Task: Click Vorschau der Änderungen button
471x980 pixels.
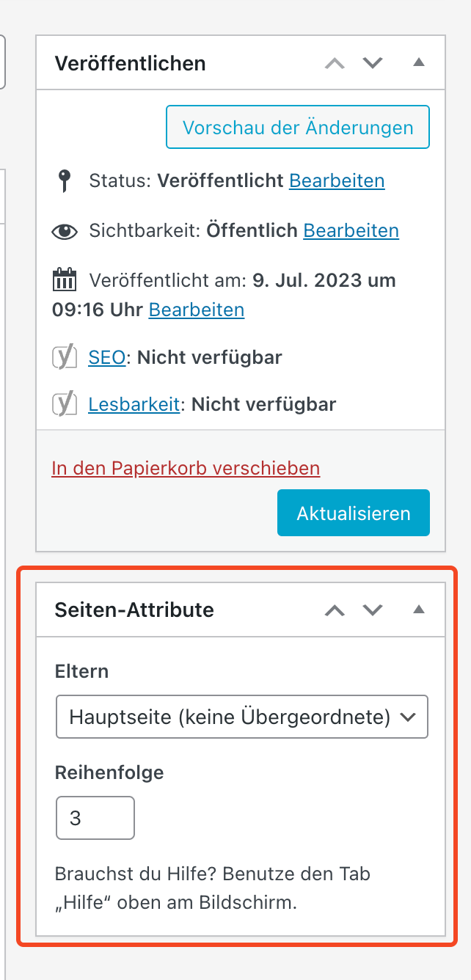Action: tap(298, 128)
